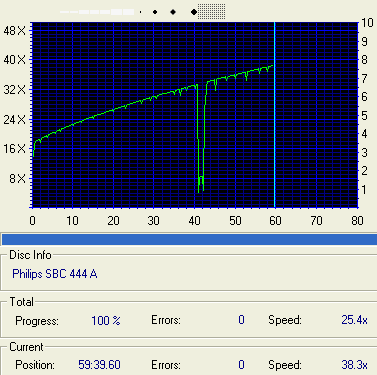Click the cyan current-position line in the graph

pyautogui.click(x=274, y=115)
